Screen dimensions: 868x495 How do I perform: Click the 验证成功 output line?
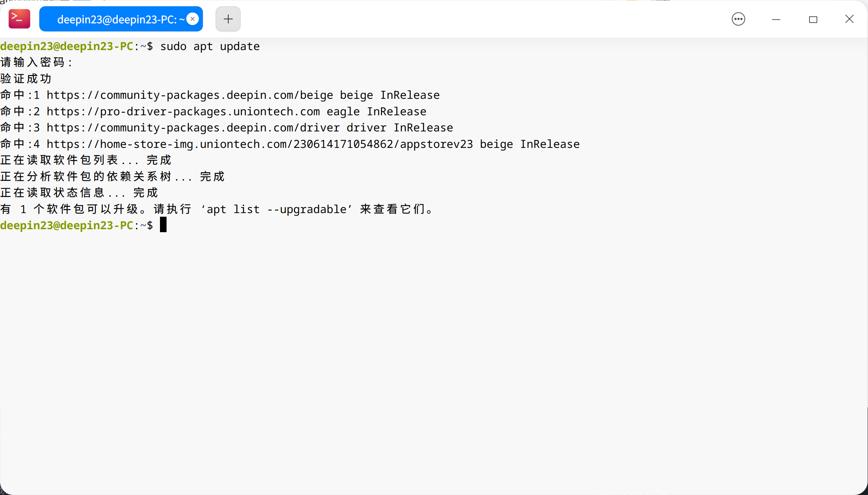(26, 79)
